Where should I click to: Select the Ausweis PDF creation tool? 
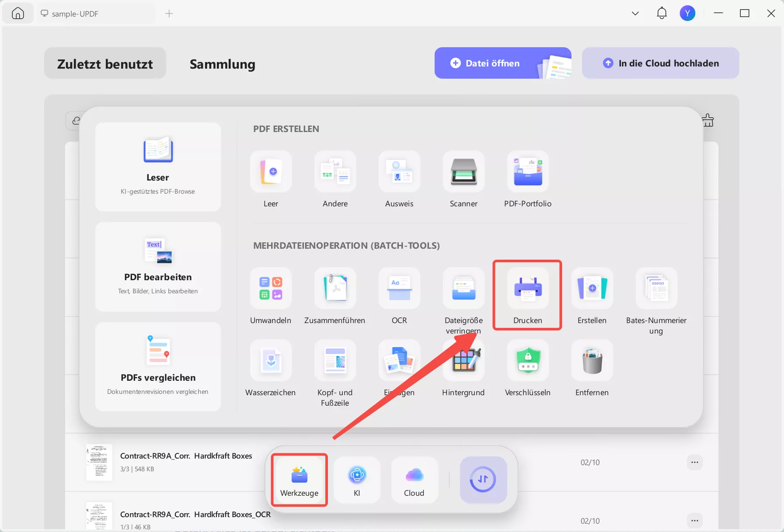tap(399, 171)
